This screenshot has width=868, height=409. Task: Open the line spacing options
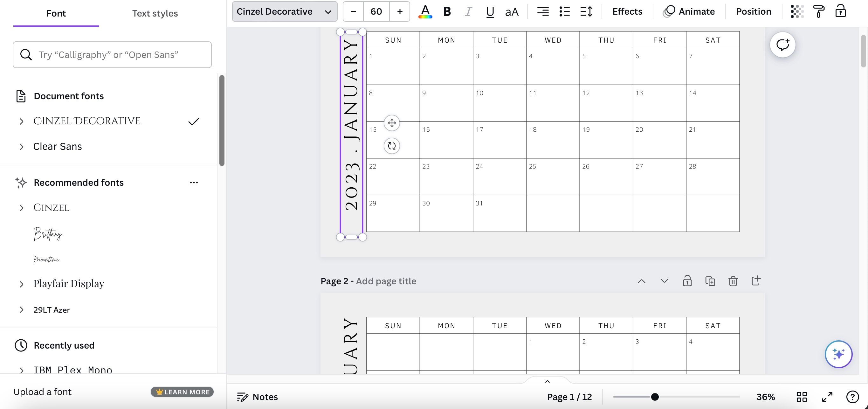(x=586, y=12)
